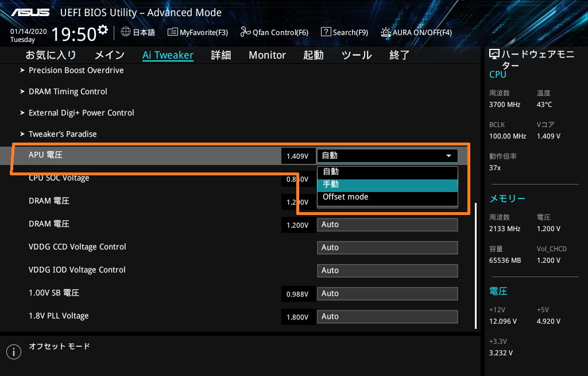Toggle AURA ON/OFF light icon

point(385,32)
